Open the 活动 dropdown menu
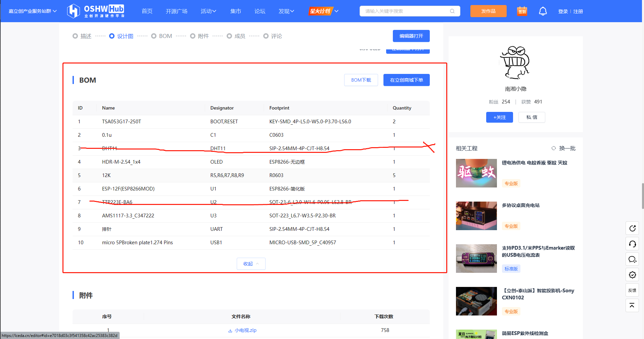Viewport: 644px width, 339px height. [208, 11]
